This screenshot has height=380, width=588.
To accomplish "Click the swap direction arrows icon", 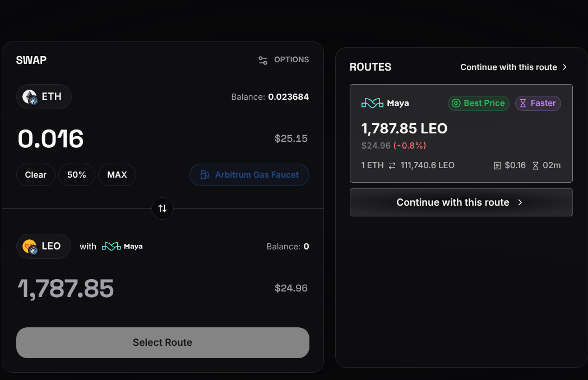I will (163, 208).
